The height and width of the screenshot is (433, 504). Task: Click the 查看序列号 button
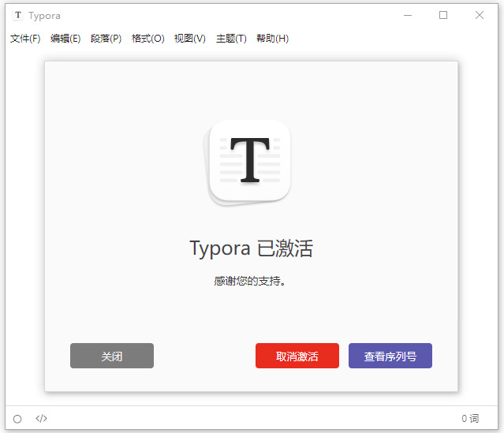tap(390, 356)
